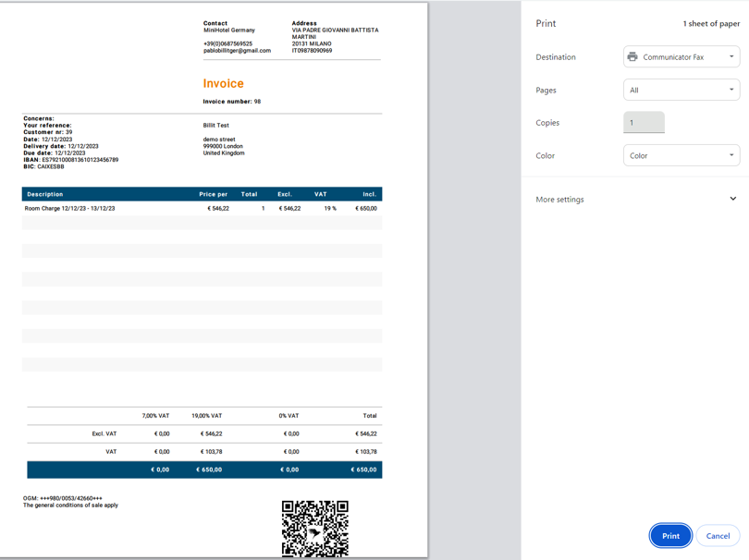Click the printer icon in Destination field
Viewport: 749px width, 560px height.
pos(632,57)
